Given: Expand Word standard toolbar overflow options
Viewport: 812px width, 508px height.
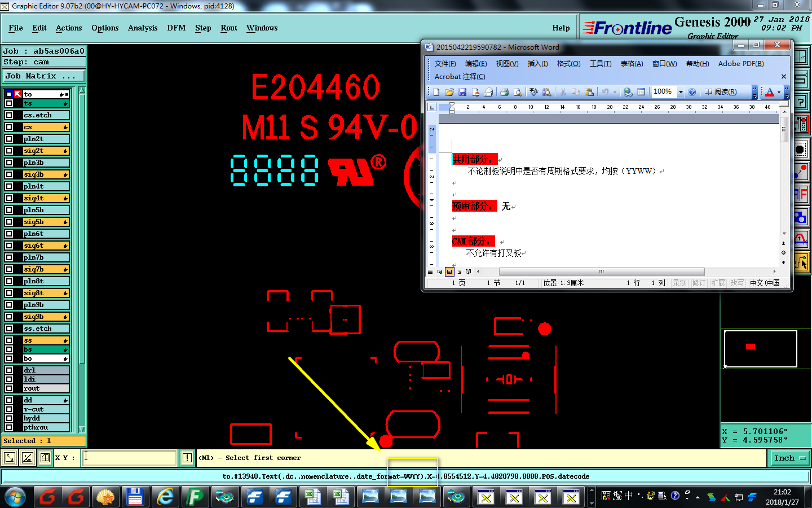Looking at the screenshot, I should click(x=754, y=92).
